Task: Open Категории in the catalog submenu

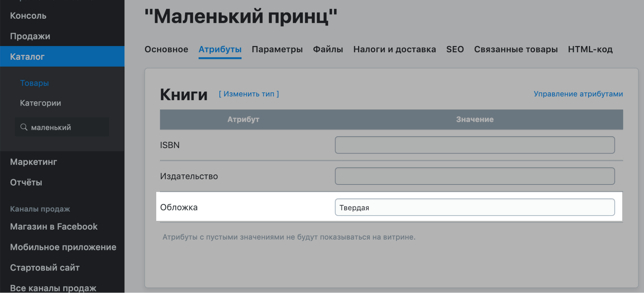Action: pyautogui.click(x=41, y=103)
